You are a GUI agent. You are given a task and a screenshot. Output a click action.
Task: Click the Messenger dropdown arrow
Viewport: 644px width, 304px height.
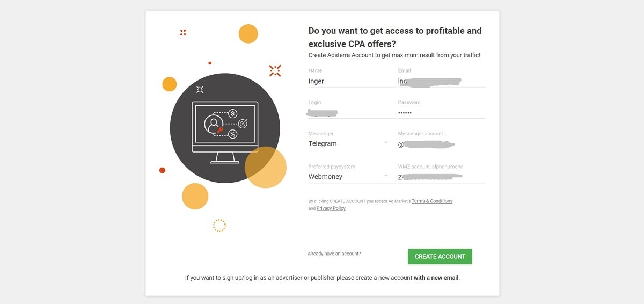pos(386,143)
